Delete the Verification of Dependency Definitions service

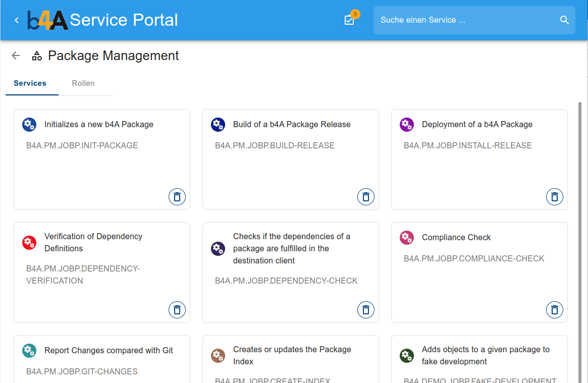click(x=177, y=310)
